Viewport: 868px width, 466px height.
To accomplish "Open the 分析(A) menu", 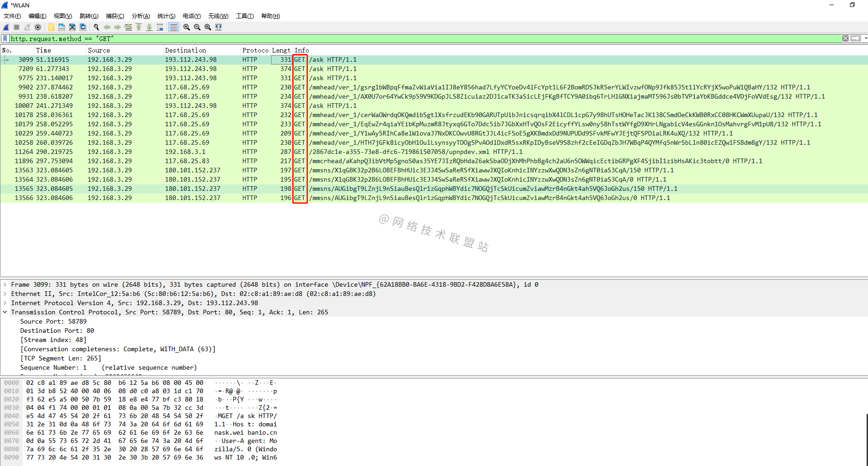I will pyautogui.click(x=141, y=16).
